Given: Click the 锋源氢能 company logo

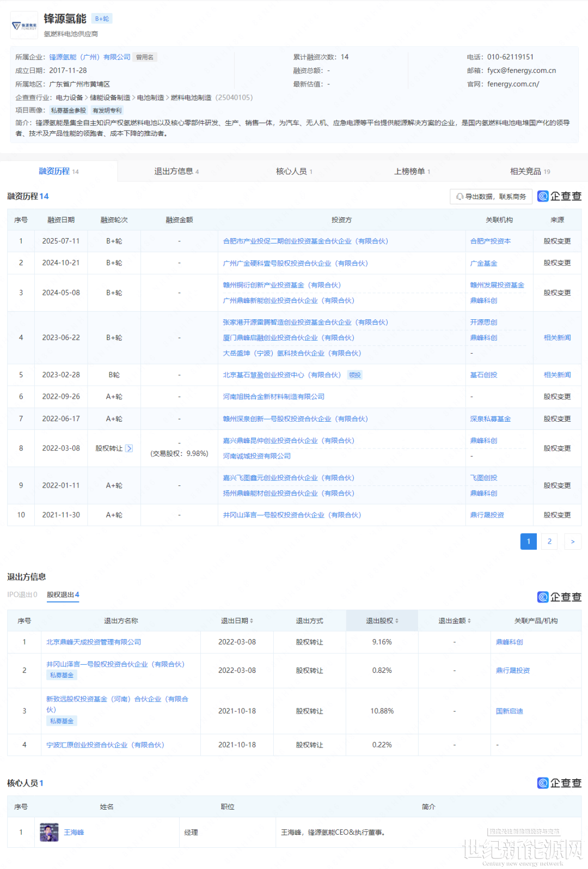Looking at the screenshot, I should point(24,26).
